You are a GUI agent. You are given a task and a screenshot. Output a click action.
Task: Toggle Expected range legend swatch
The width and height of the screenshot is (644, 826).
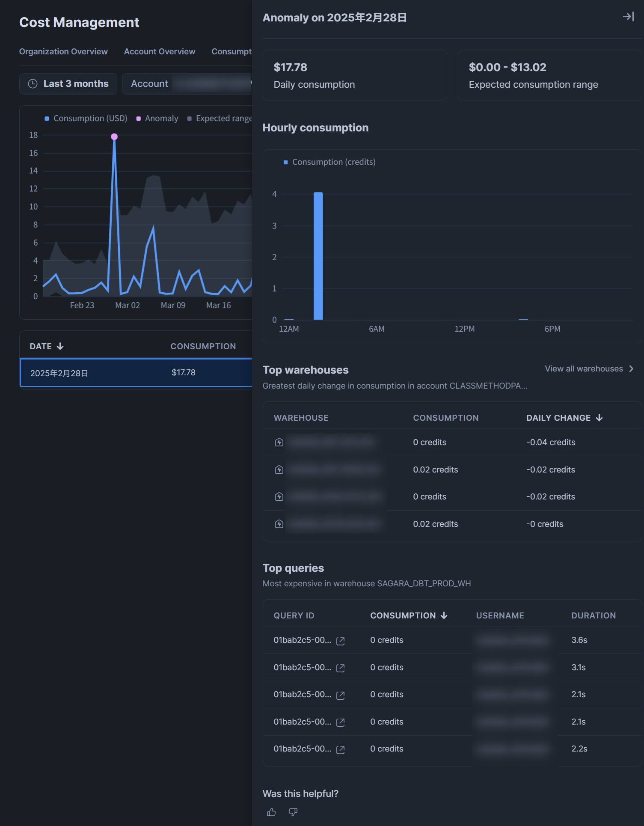coord(190,119)
